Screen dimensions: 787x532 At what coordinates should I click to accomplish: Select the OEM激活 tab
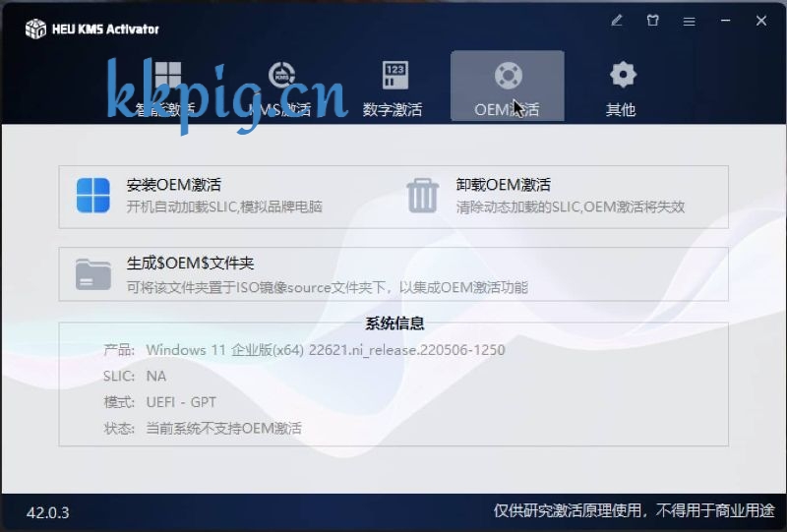click(508, 87)
